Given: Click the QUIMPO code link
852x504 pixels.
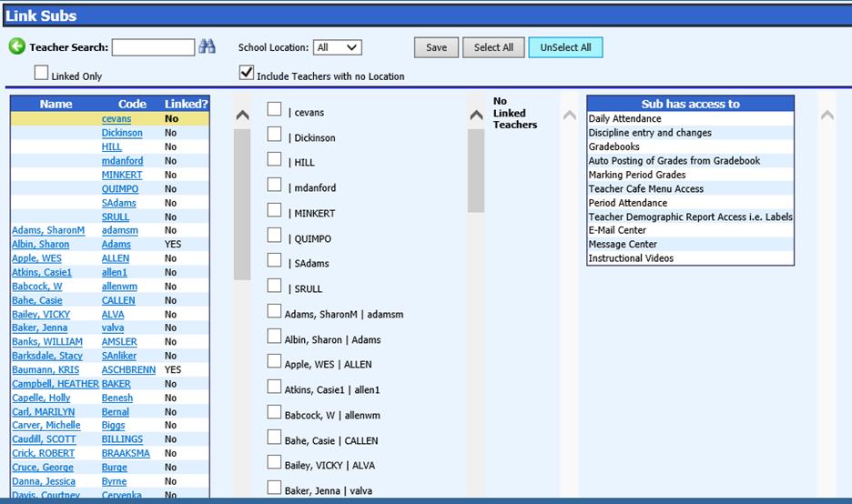Looking at the screenshot, I should click(120, 189).
